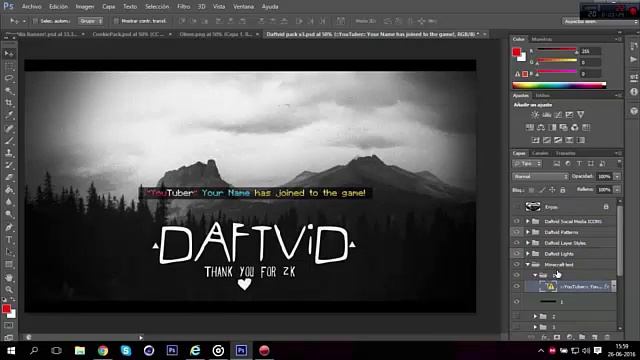Select the Zoom tool in the toolbox
Screen dimensions: 640x360
coord(9,290)
